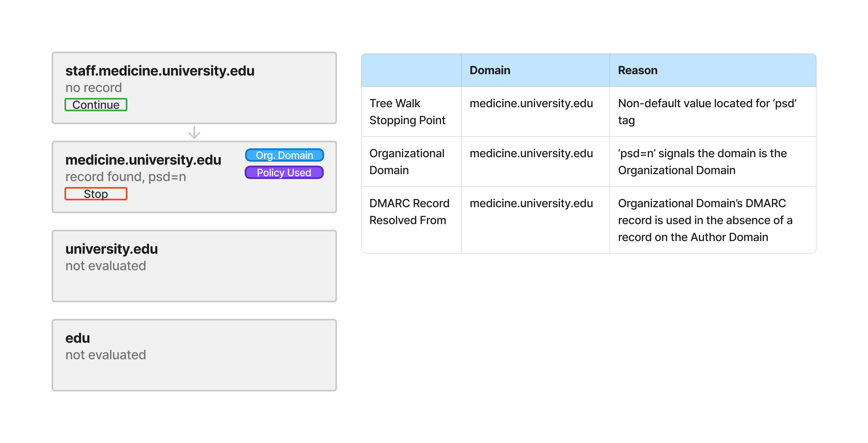Click the 'no record' status text
The height and width of the screenshot is (443, 868).
pyautogui.click(x=94, y=88)
